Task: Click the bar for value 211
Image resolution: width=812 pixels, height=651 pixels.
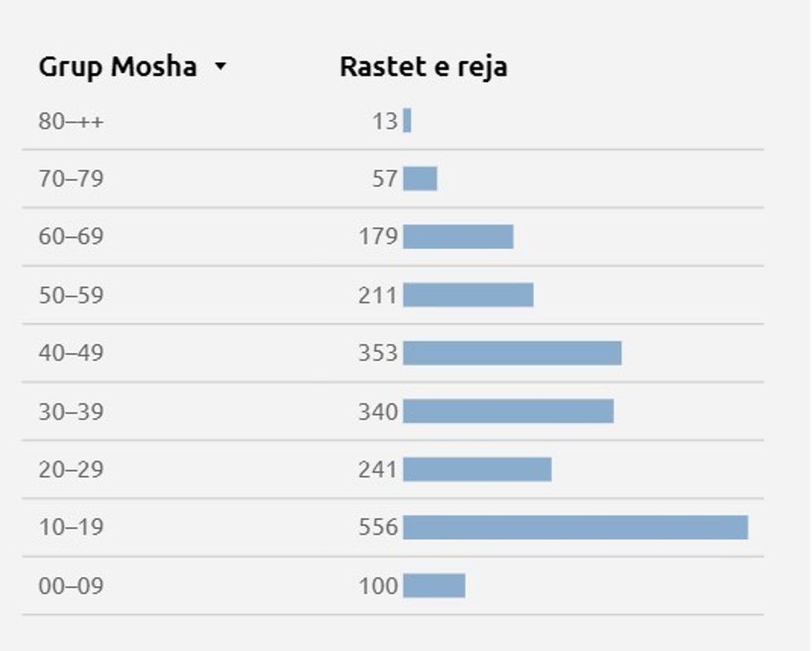Action: [x=468, y=295]
